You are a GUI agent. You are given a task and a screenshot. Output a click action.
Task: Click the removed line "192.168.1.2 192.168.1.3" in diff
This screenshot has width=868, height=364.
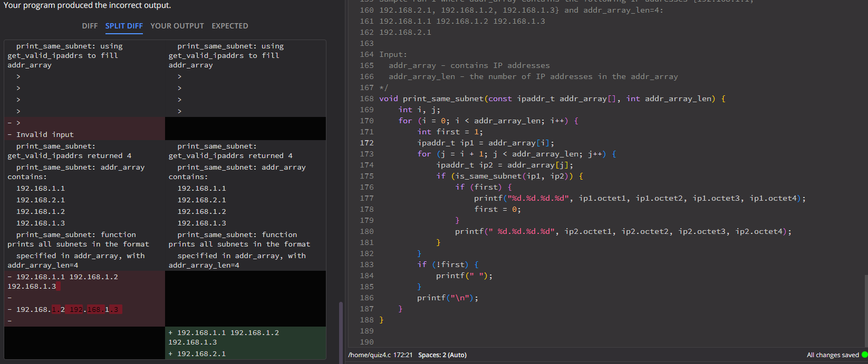pos(84,309)
